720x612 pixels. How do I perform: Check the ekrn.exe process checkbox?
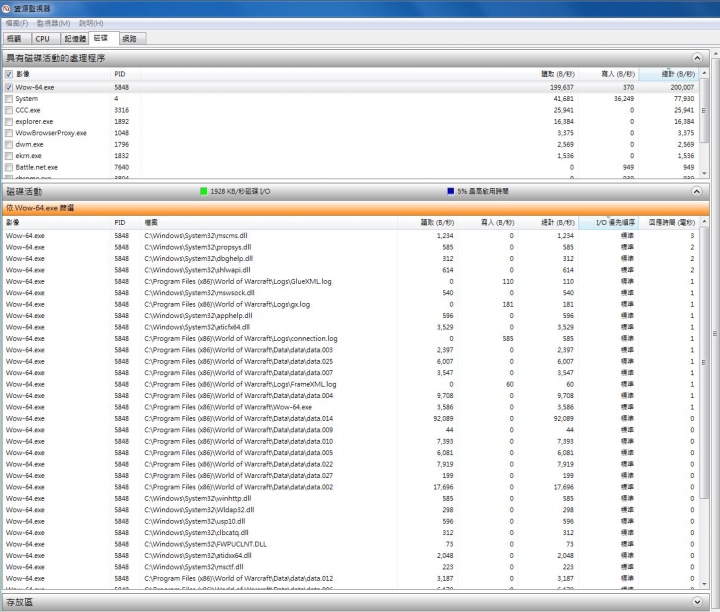click(9, 156)
